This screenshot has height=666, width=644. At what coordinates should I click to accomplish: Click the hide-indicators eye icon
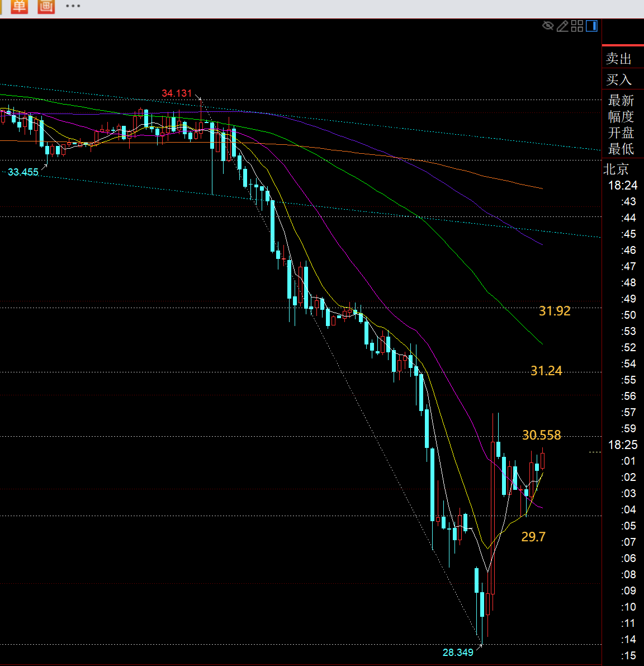tap(548, 26)
